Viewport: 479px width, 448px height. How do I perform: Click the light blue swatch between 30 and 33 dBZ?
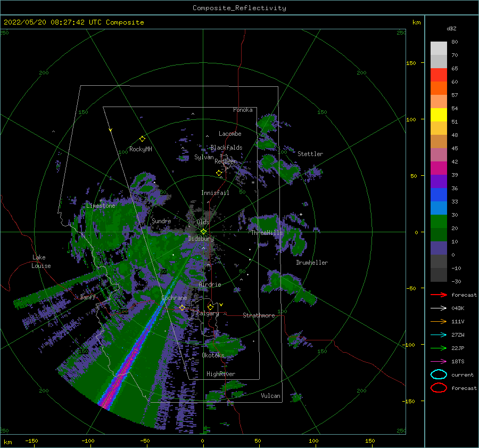pyautogui.click(x=439, y=208)
